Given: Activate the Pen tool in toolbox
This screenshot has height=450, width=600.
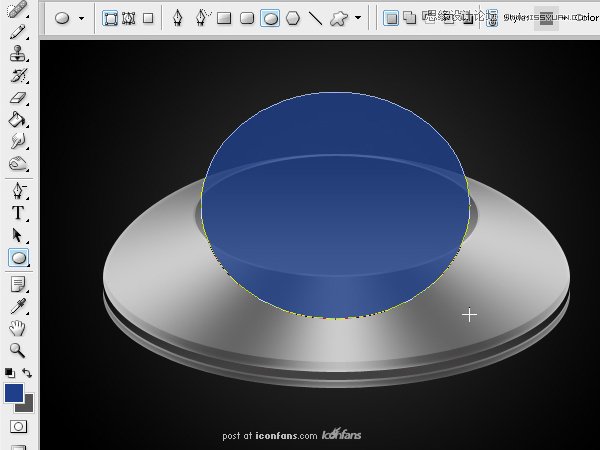Looking at the screenshot, I should (x=18, y=191).
